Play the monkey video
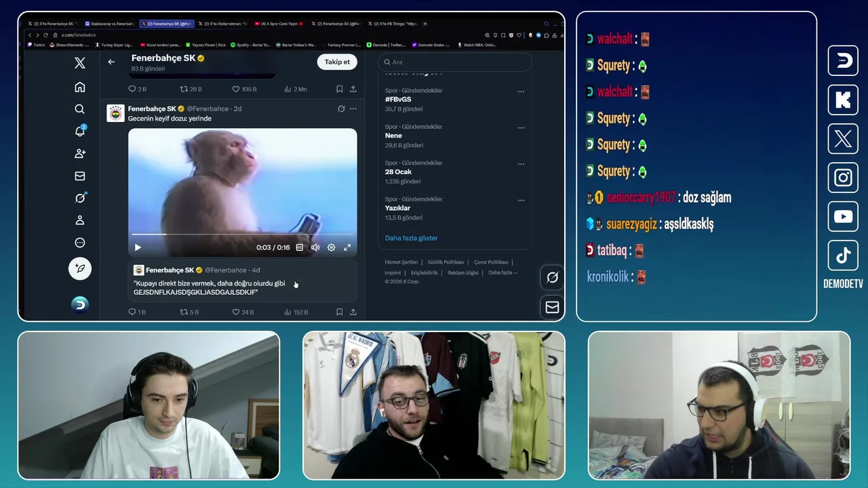The height and width of the screenshot is (488, 868). click(x=138, y=247)
